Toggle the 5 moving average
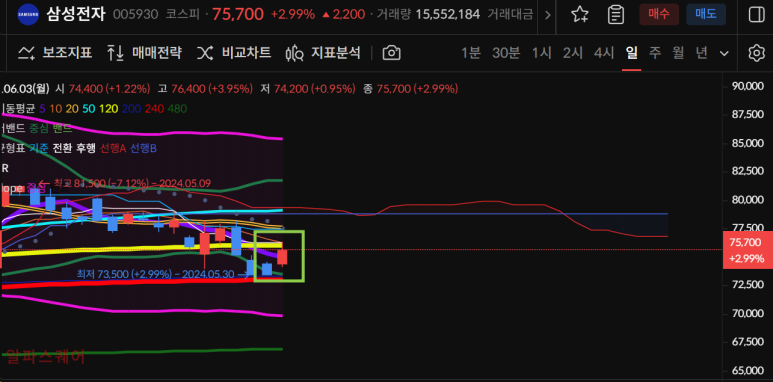Image resolution: width=773 pixels, height=382 pixels. pos(42,108)
